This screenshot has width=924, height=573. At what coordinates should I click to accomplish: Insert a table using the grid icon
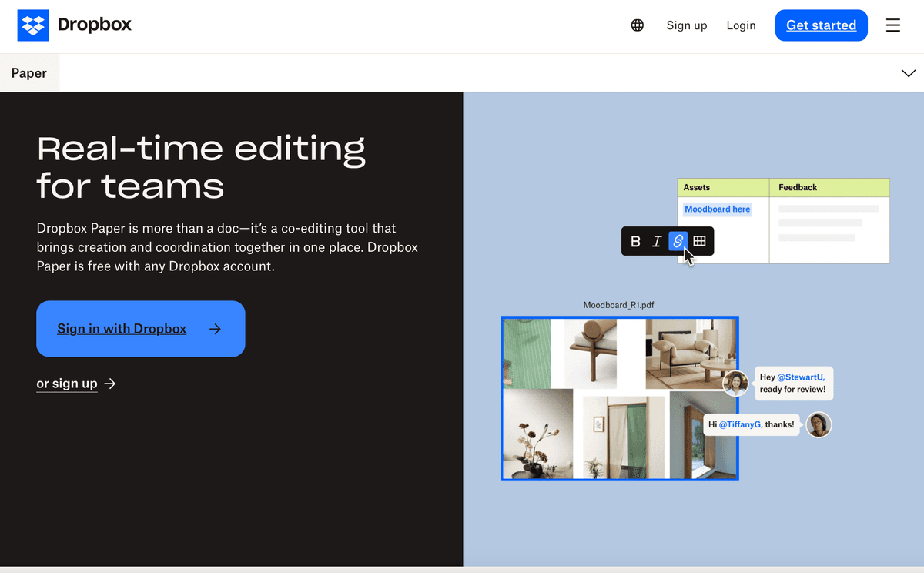point(699,241)
